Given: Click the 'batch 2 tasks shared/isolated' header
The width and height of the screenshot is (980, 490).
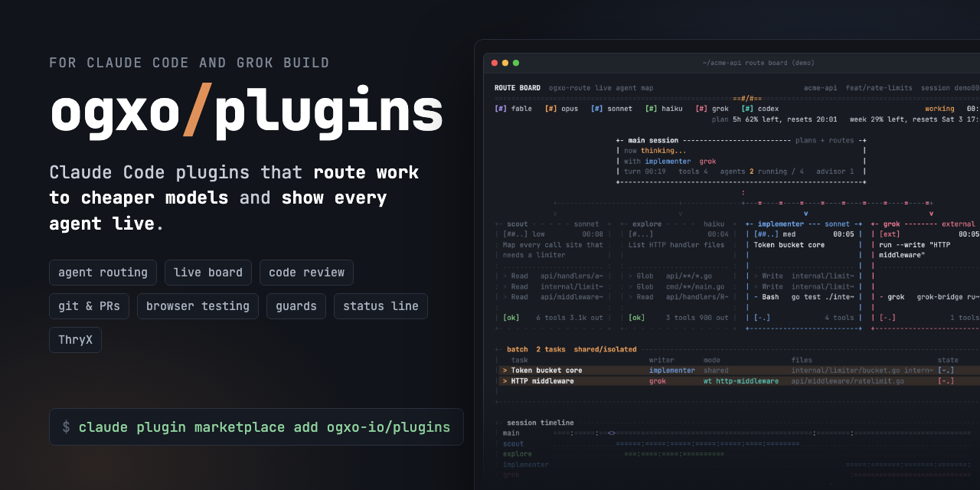Looking at the screenshot, I should click(571, 349).
